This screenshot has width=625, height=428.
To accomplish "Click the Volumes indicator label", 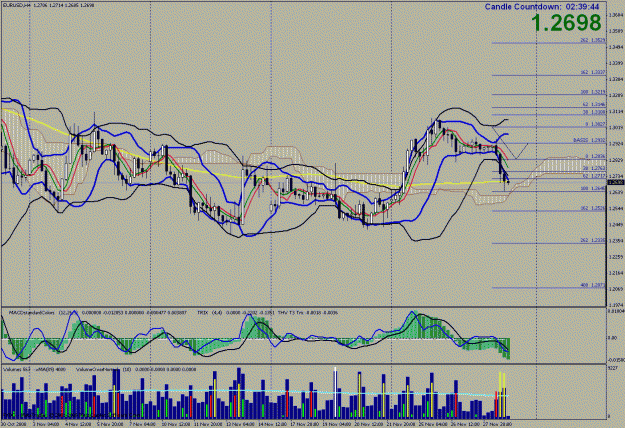I will [x=17, y=369].
